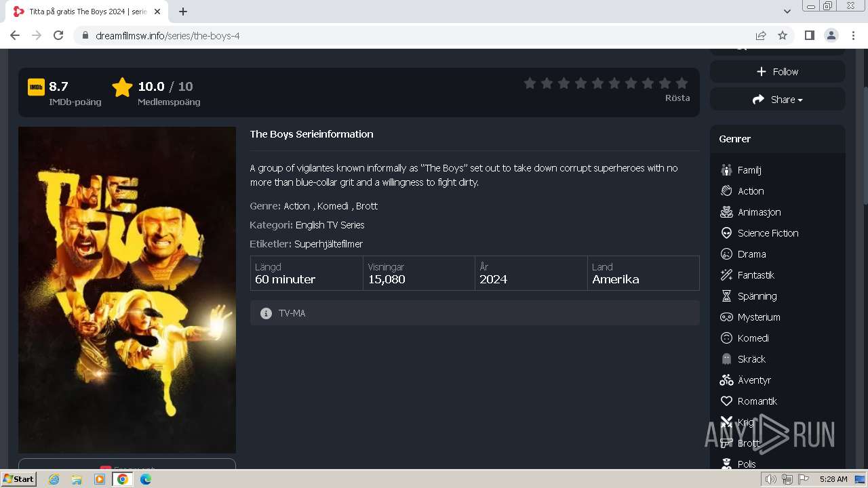Browse the Drama genre
The image size is (868, 488).
coord(751,254)
